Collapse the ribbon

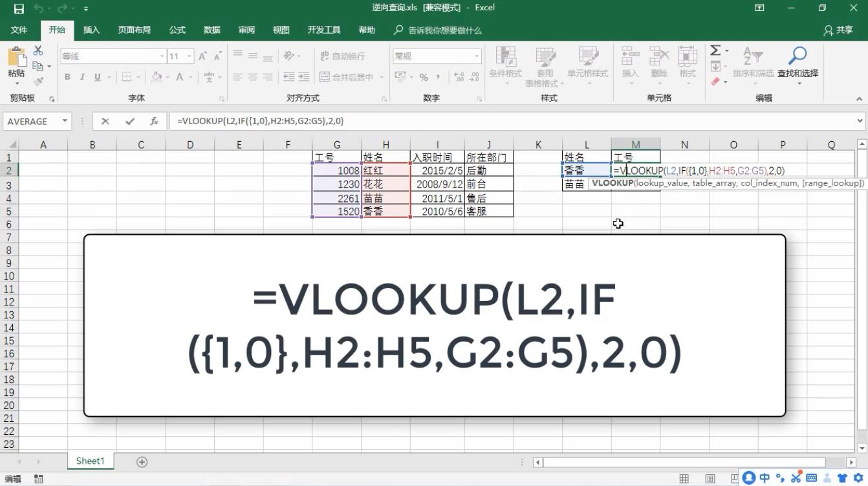pyautogui.click(x=859, y=99)
